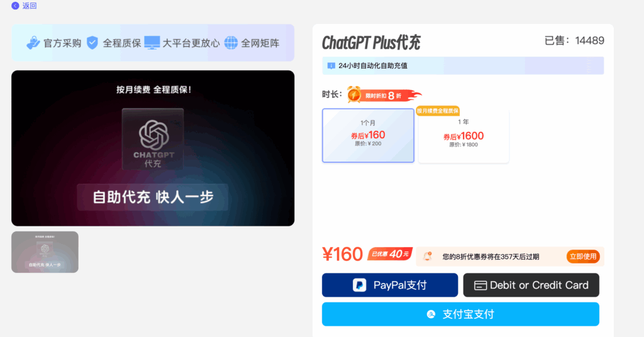Select the small product thumbnail image

point(45,252)
